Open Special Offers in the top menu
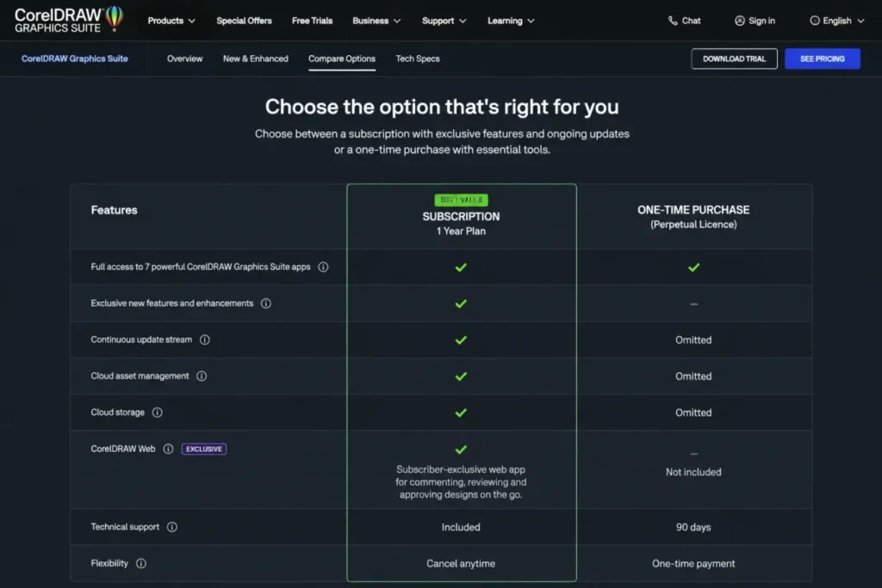This screenshot has width=882, height=588. tap(244, 21)
